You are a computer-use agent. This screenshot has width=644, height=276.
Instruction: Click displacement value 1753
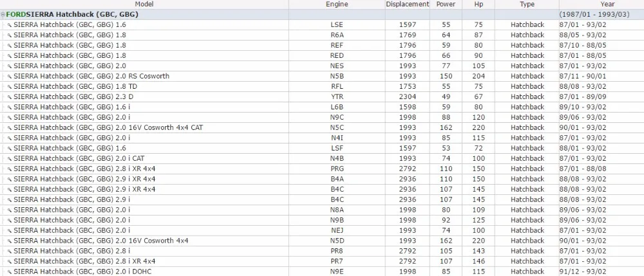click(x=408, y=87)
